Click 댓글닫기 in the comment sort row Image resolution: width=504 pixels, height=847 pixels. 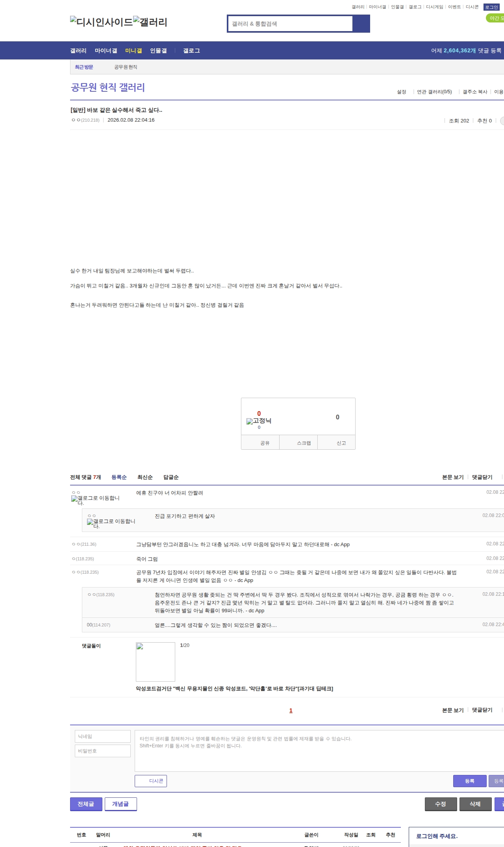pyautogui.click(x=482, y=477)
